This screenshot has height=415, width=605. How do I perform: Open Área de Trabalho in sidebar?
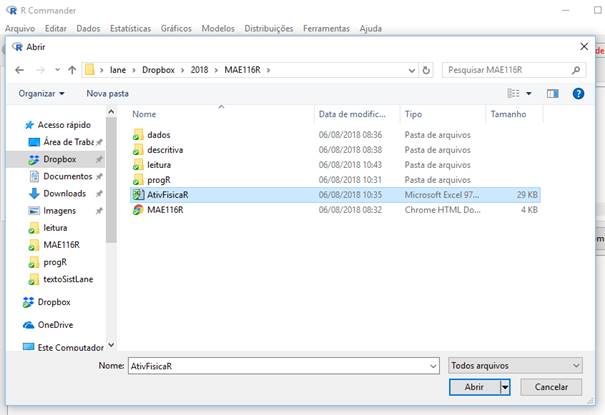click(62, 142)
